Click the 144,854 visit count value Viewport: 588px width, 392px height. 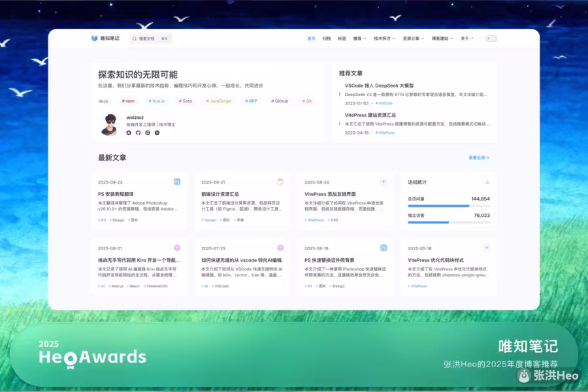coord(480,199)
